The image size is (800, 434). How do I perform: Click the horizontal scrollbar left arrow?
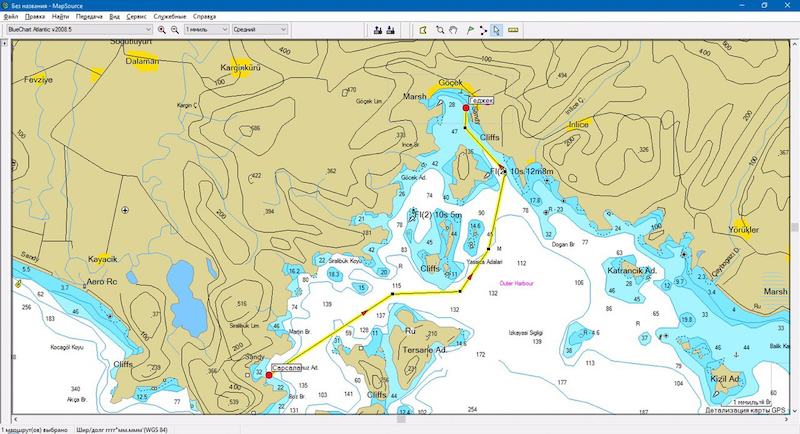(16, 419)
